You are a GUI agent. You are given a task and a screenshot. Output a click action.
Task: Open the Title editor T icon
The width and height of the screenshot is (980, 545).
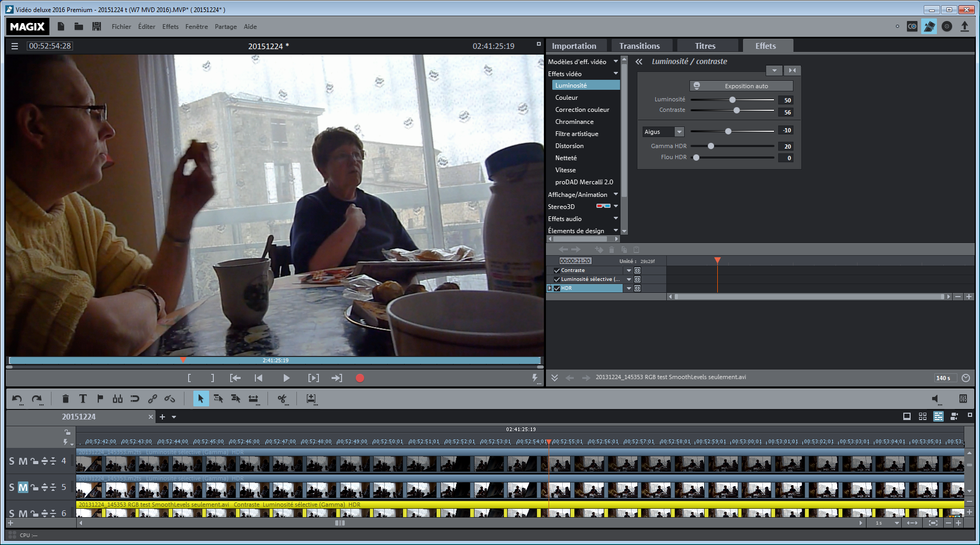(x=82, y=399)
